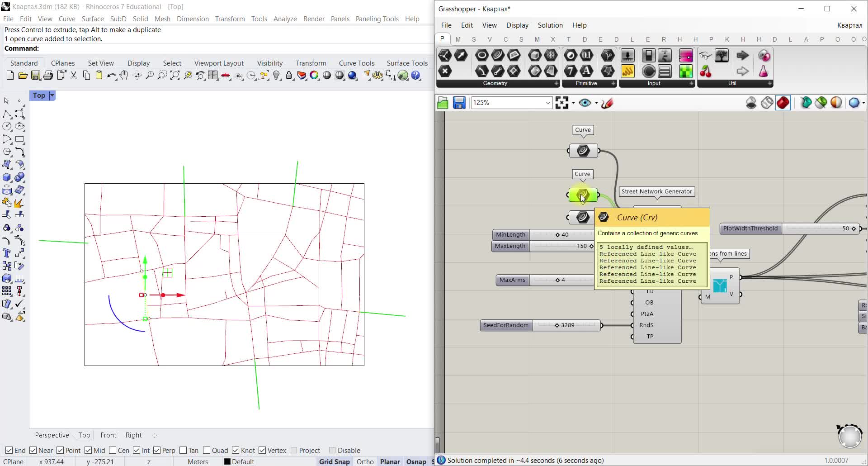Select the Cherry Picker icon in Util panel
Image resolution: width=868 pixels, height=466 pixels.
click(x=705, y=71)
